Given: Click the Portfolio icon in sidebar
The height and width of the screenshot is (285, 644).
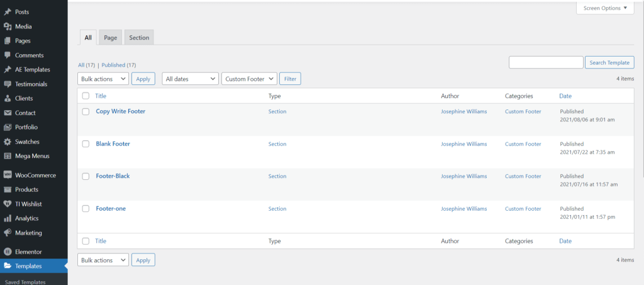Looking at the screenshot, I should point(8,127).
